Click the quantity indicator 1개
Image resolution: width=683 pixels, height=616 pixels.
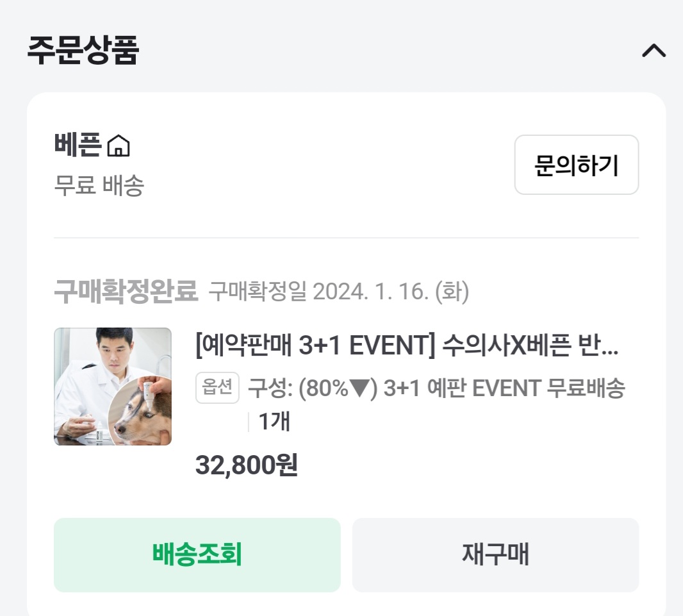coord(274,421)
